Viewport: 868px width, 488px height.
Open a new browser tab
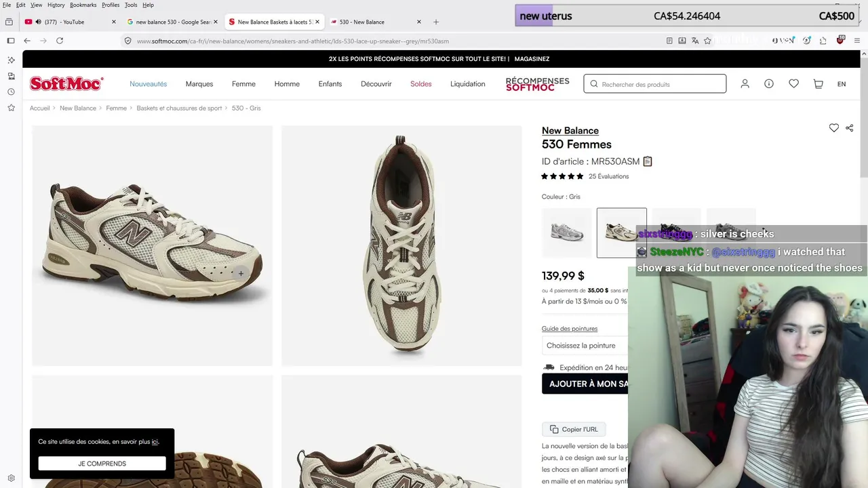pyautogui.click(x=436, y=22)
